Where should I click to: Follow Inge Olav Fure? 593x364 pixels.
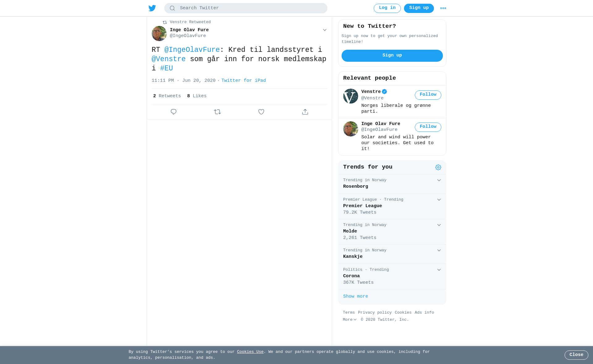point(428,127)
